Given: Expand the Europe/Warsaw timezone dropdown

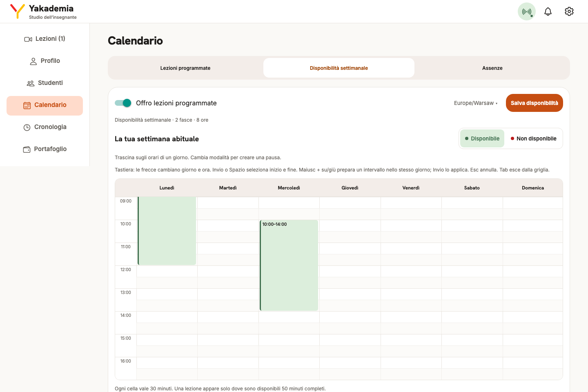Looking at the screenshot, I should [x=476, y=103].
